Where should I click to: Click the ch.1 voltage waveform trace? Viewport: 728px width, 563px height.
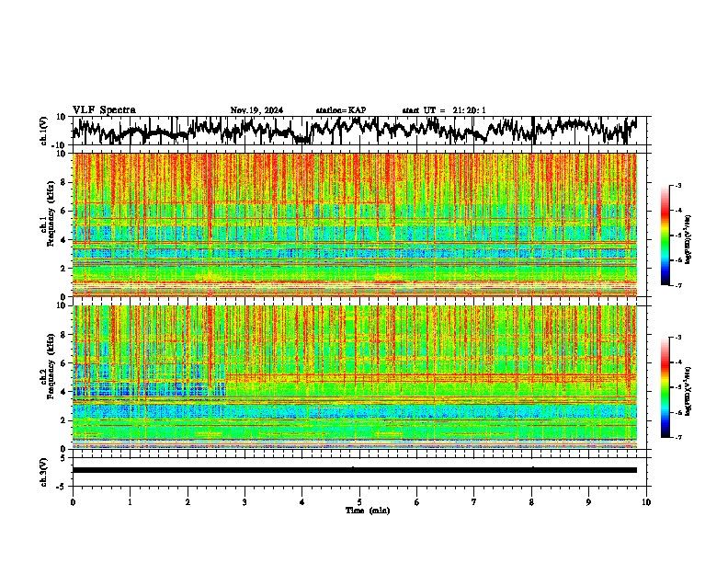click(354, 131)
